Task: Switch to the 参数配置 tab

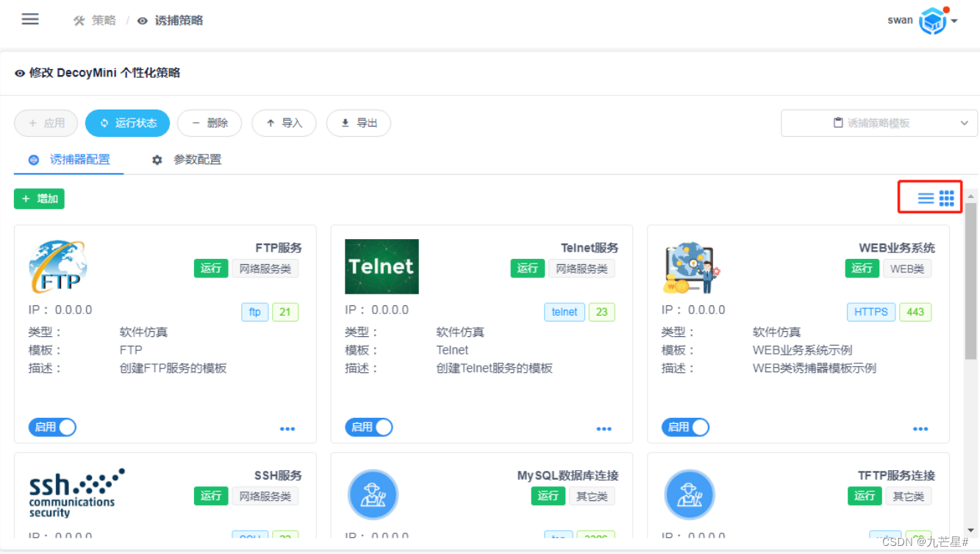Action: (187, 160)
